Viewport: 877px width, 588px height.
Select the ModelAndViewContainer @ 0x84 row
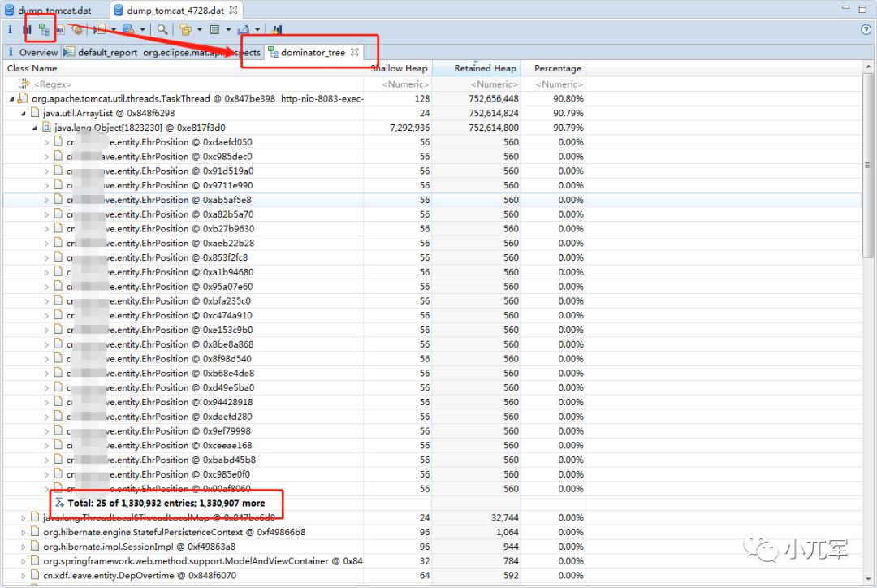pos(432,561)
